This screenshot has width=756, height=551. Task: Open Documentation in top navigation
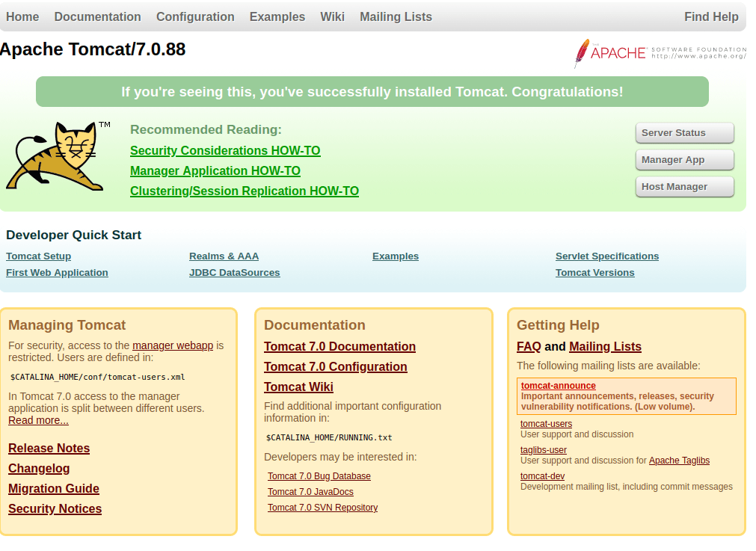97,16
